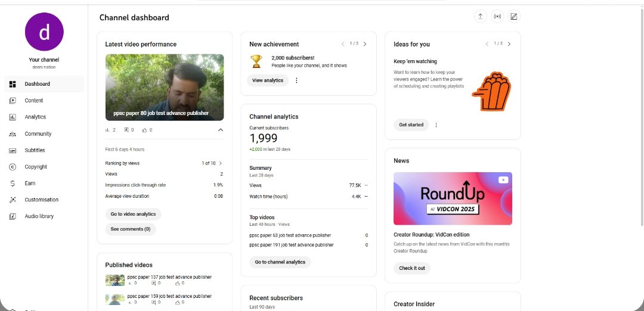Click views icon under latest video thumbnail
The image size is (644, 311).
tap(107, 130)
